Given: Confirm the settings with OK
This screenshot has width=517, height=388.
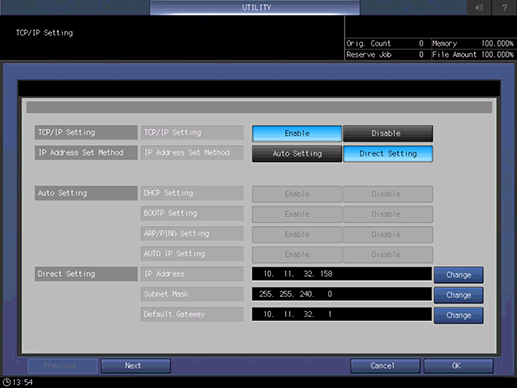Looking at the screenshot, I should pos(458,366).
